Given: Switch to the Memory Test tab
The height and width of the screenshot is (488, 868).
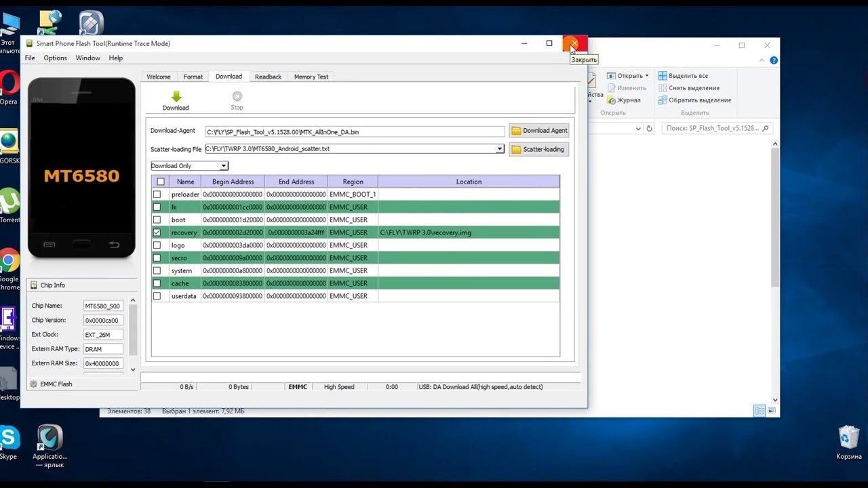Looking at the screenshot, I should point(311,77).
